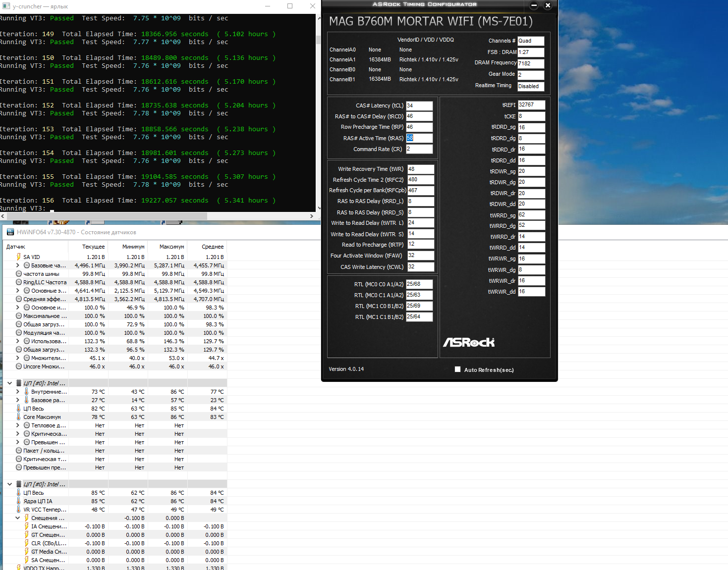Click the "Version 4.0.14" text
728x570 pixels.
346,369
